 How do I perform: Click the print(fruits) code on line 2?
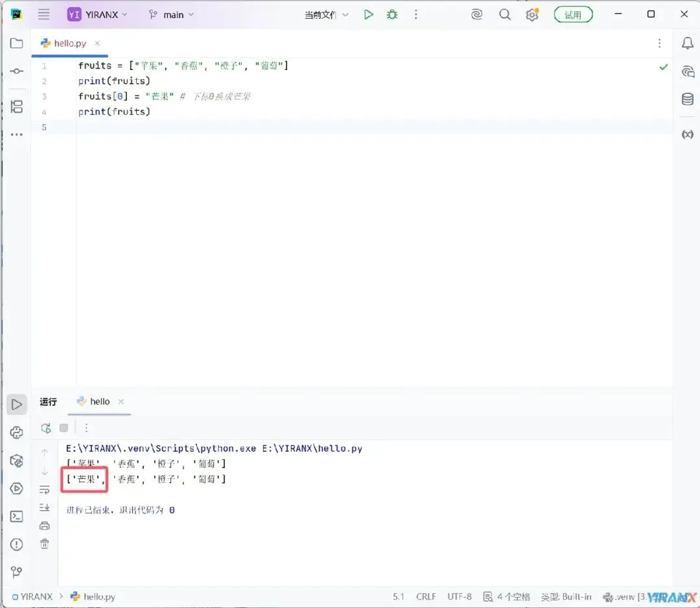click(114, 81)
